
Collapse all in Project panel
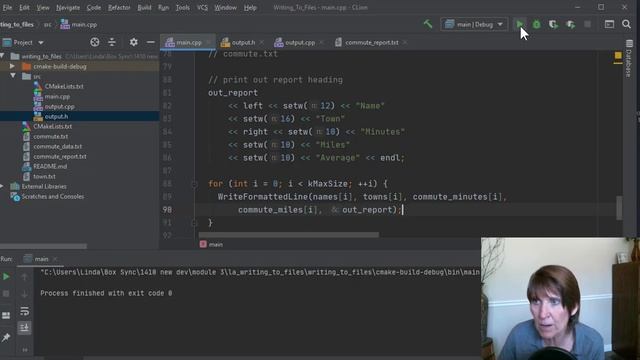[x=112, y=42]
